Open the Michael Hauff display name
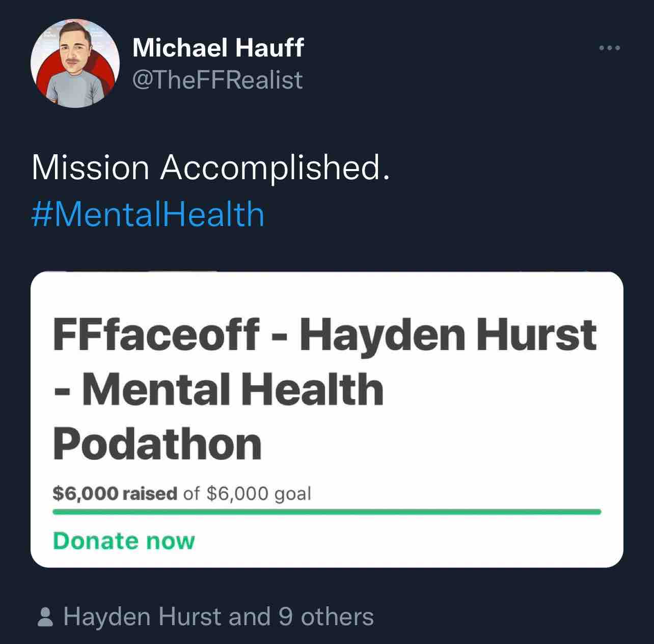The height and width of the screenshot is (644, 654). [x=218, y=48]
